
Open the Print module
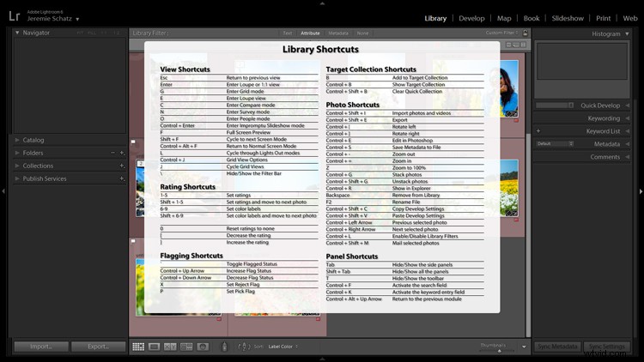[604, 18]
